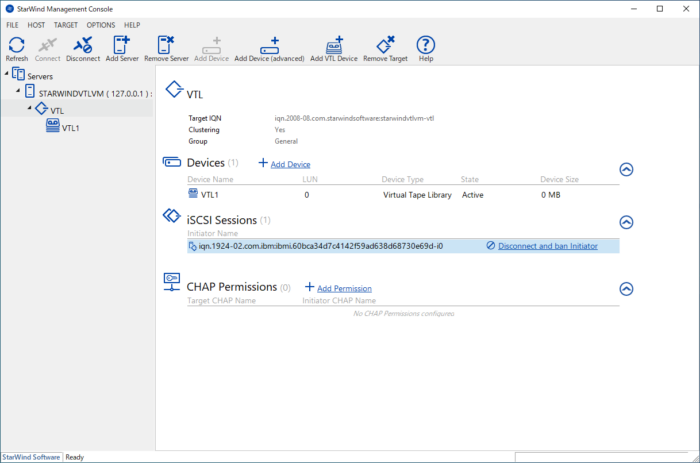Minimize the StarWind Management Console window
The width and height of the screenshot is (700, 463).
634,8
